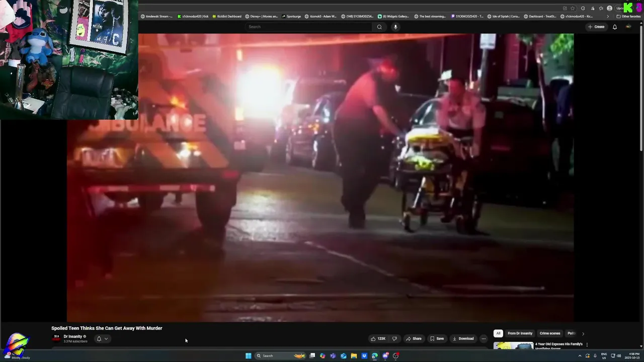Click the '3.37M subscribers' text
This screenshot has width=644, height=362.
click(x=75, y=341)
